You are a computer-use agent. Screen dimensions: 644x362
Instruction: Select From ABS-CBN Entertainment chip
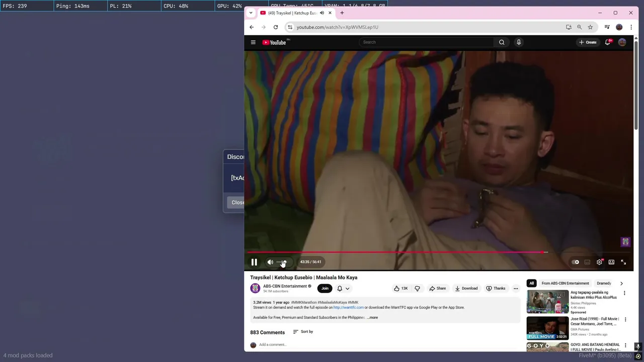pos(565,283)
